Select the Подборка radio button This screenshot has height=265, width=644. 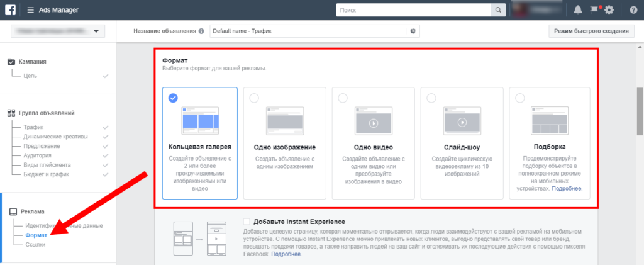pos(520,98)
